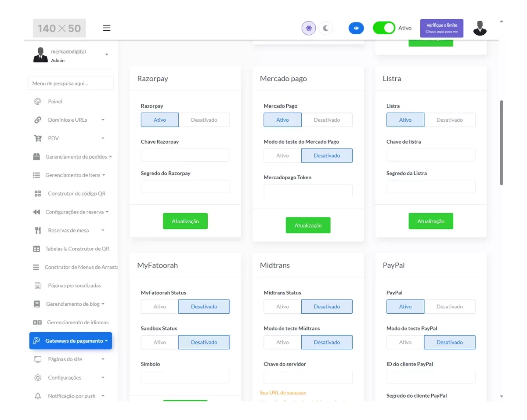Click the Painel dashboard icon

coord(38,101)
